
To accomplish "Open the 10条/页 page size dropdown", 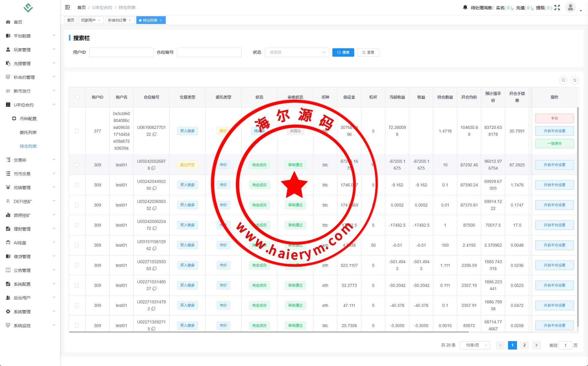I will (475, 345).
